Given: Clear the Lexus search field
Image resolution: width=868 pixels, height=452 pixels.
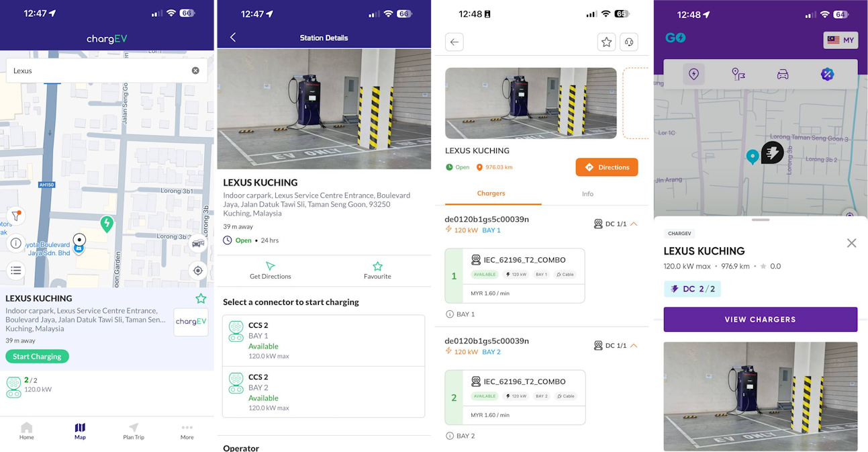Looking at the screenshot, I should coord(195,71).
